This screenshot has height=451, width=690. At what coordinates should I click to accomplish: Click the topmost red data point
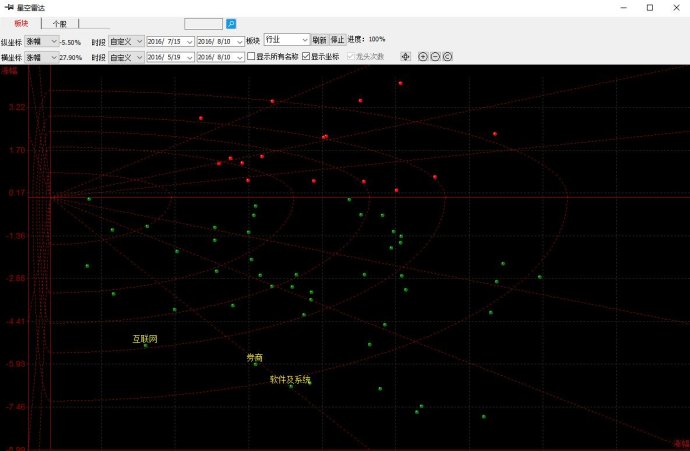400,83
